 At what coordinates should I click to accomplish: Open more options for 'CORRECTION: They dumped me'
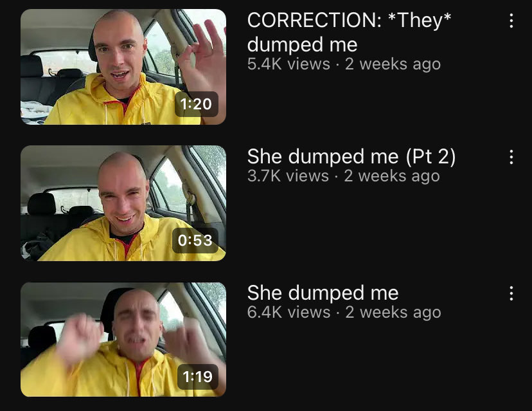pos(511,21)
